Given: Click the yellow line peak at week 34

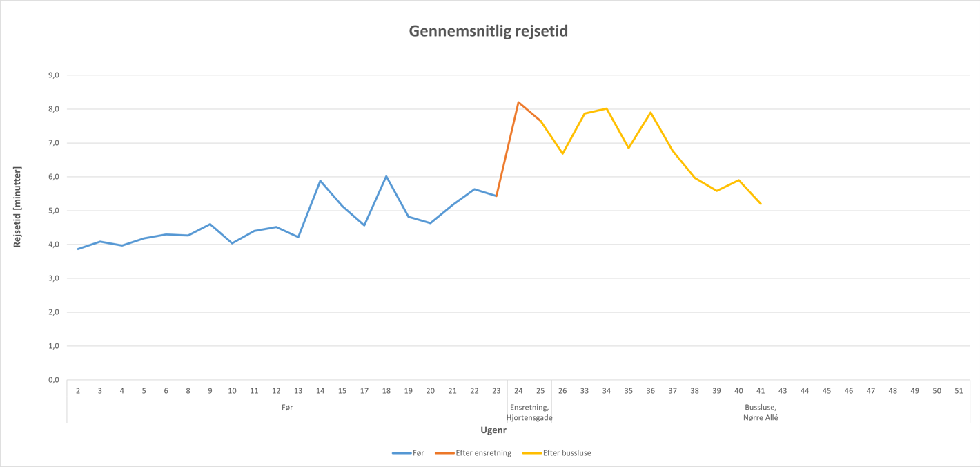Looking at the screenshot, I should 607,108.
